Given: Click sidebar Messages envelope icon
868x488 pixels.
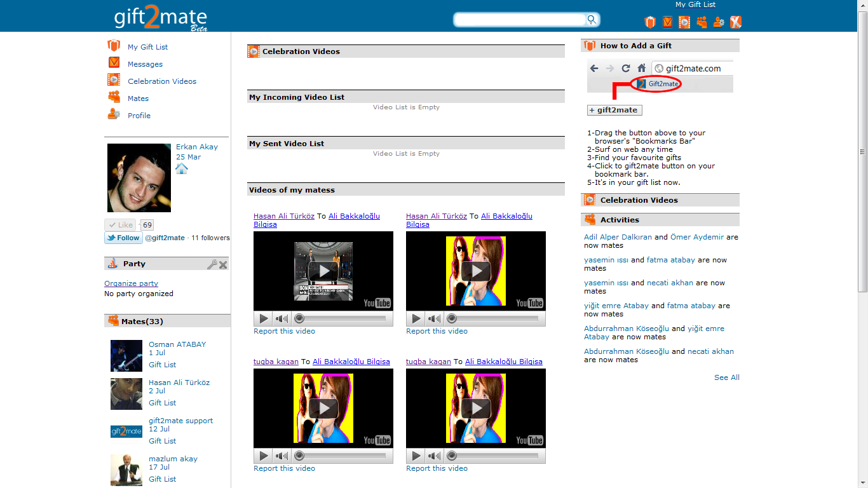Looking at the screenshot, I should tap(114, 63).
